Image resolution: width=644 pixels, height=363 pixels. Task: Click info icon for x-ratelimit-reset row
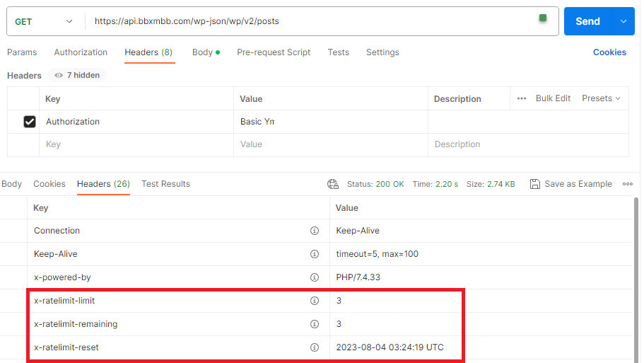315,347
